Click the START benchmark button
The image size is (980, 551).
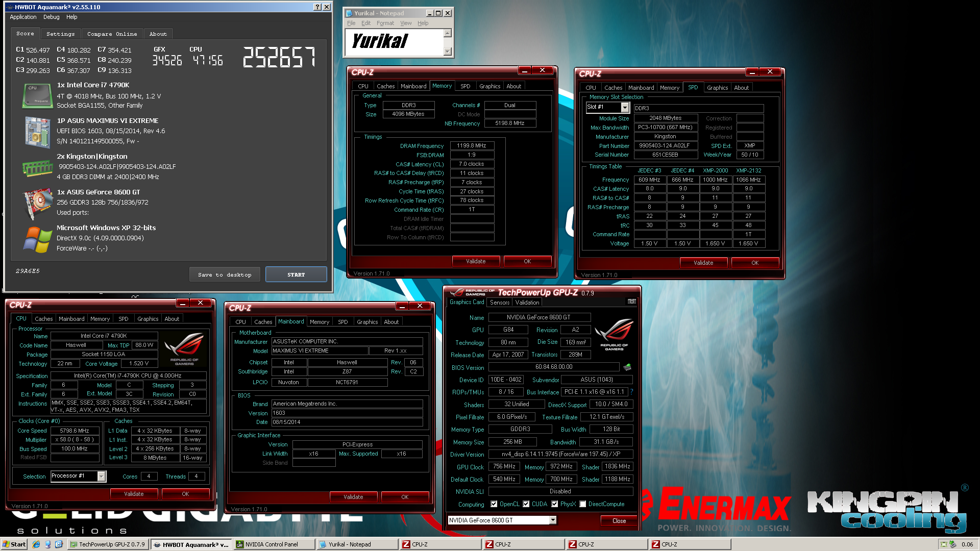pos(296,274)
